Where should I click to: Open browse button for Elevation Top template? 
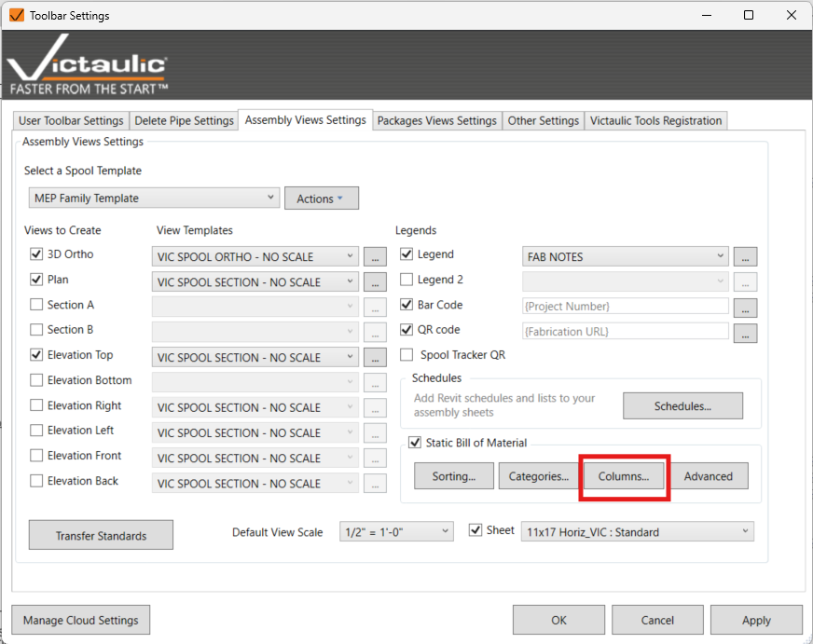tap(374, 358)
